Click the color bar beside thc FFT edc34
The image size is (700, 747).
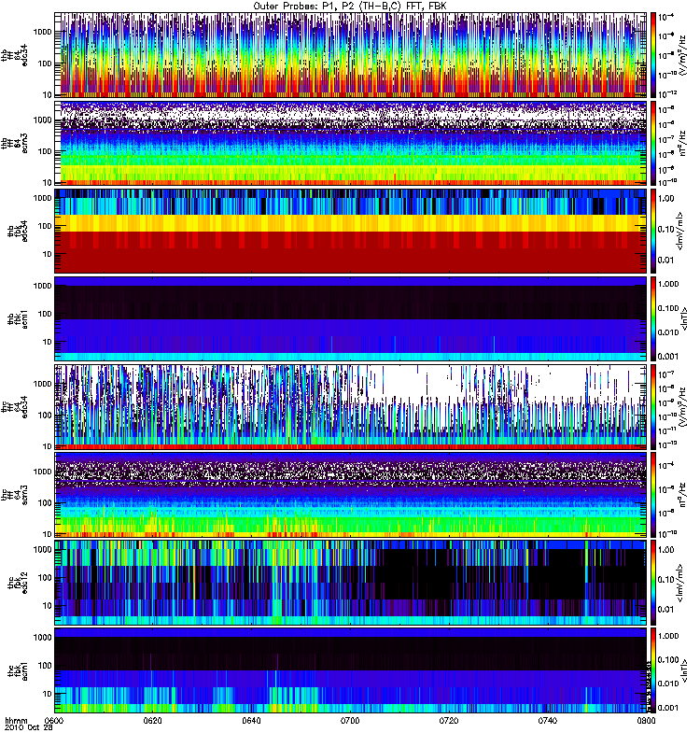(653, 407)
